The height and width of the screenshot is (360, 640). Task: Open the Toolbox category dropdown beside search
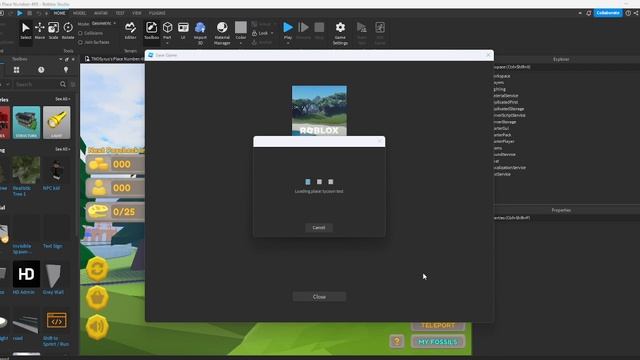click(x=6, y=84)
